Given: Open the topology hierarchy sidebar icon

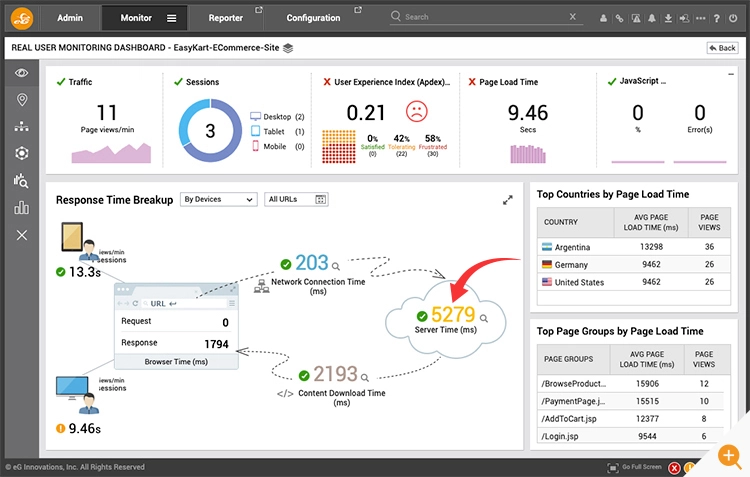Looking at the screenshot, I should tap(22, 126).
